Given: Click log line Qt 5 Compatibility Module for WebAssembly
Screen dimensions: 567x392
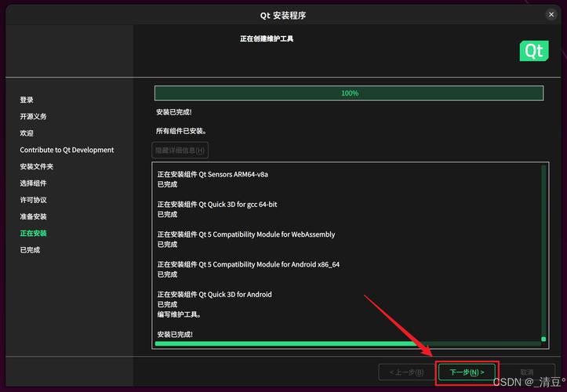Looking at the screenshot, I should pyautogui.click(x=246, y=234).
